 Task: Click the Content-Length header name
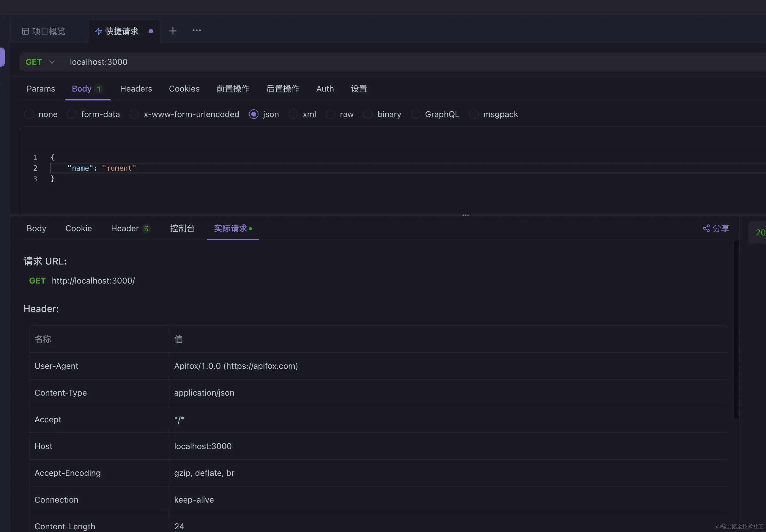click(x=65, y=526)
